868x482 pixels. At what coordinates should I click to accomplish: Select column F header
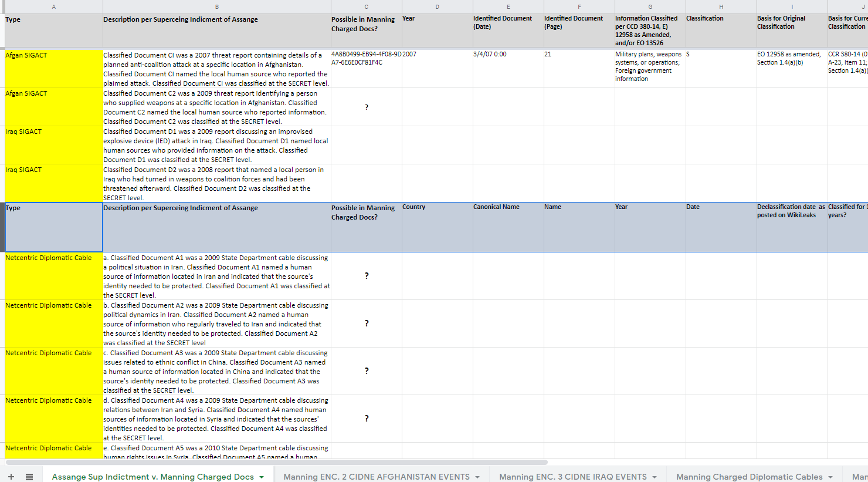579,7
